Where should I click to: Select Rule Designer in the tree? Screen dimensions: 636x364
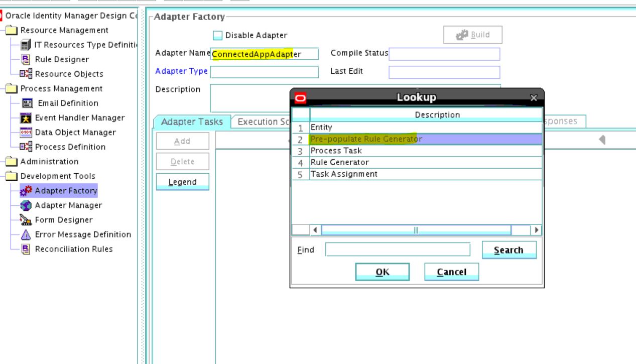coord(62,59)
